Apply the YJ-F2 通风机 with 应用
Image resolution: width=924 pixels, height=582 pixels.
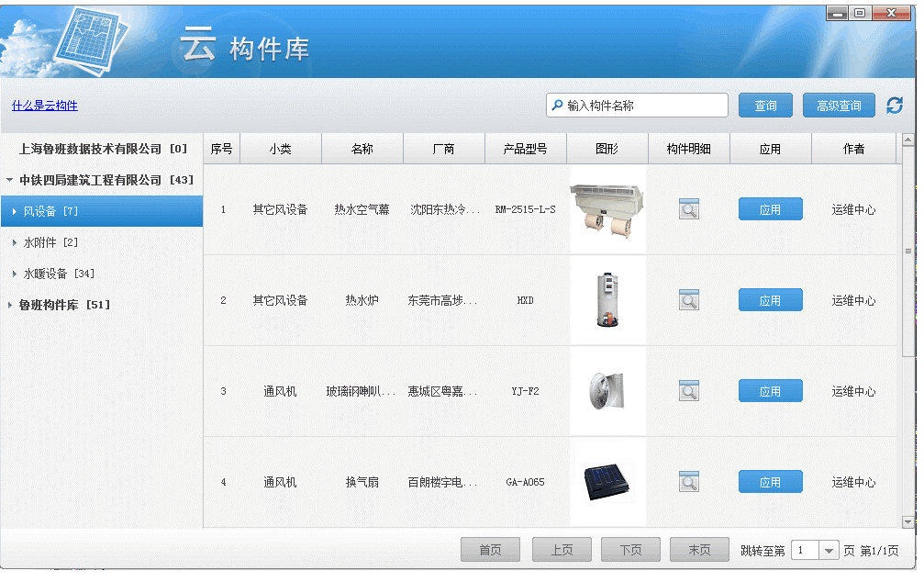click(x=770, y=391)
